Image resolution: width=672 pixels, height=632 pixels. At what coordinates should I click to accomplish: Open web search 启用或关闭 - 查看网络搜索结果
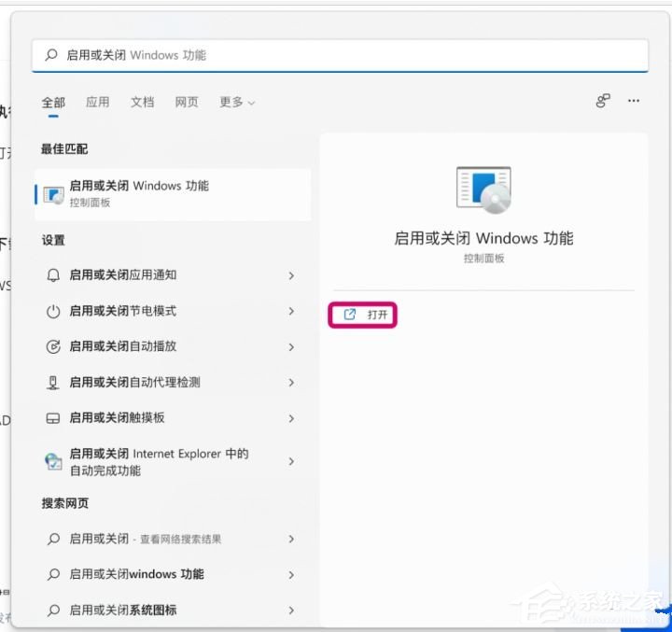click(171, 539)
